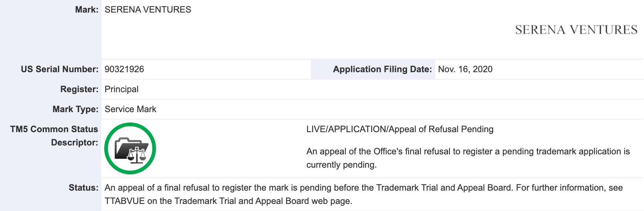Image resolution: width=644 pixels, height=211 pixels.
Task: Click the Trademark Trial and Appeal Board status sentence
Action: [x=309, y=188]
